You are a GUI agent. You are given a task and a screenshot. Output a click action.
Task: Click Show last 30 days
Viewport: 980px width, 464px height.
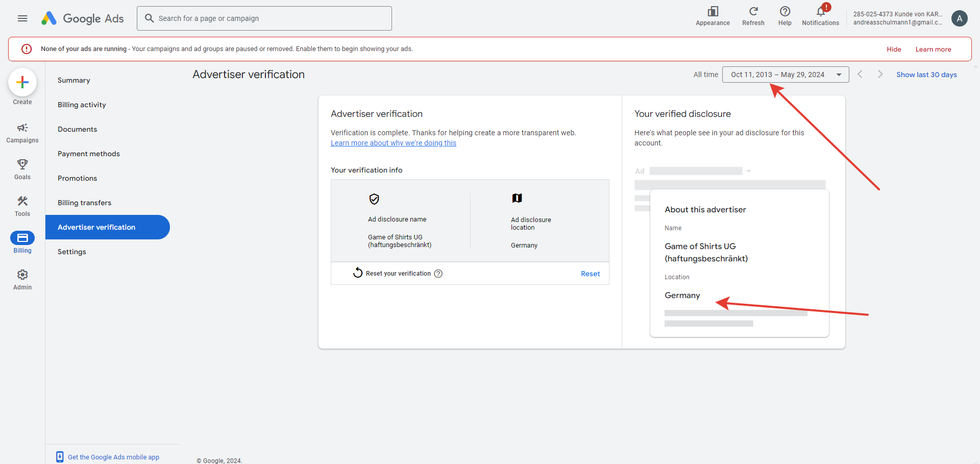(x=926, y=75)
